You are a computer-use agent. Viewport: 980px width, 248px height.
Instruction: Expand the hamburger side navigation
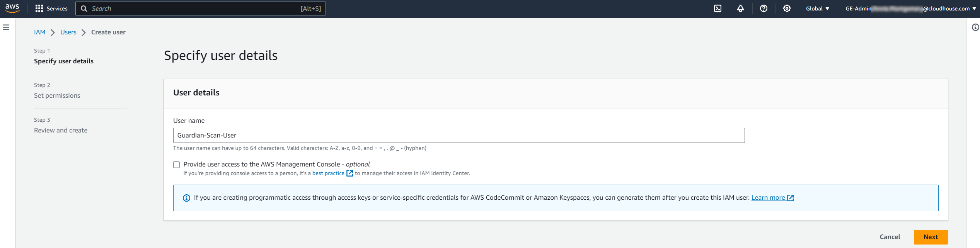tap(6, 27)
